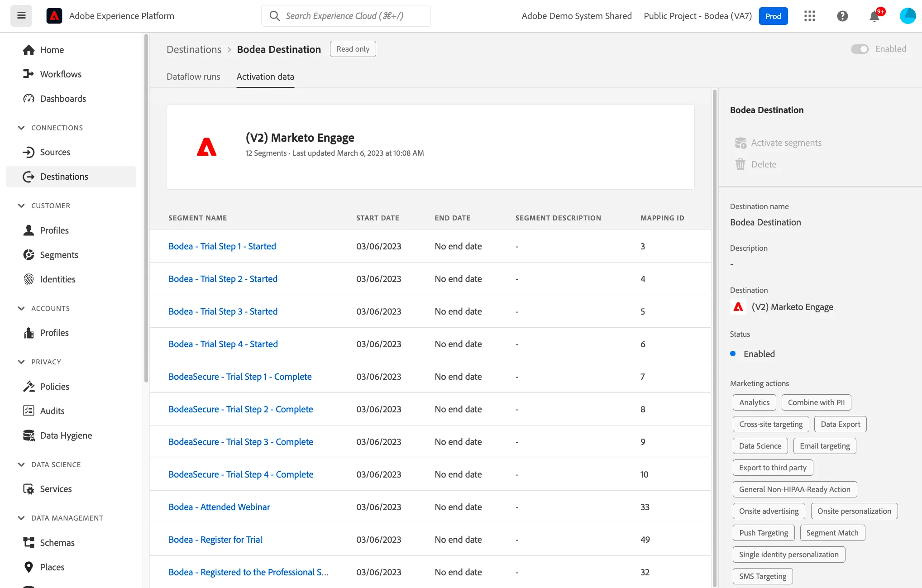View notifications bell
Image resolution: width=922 pixels, height=588 pixels.
tap(874, 16)
